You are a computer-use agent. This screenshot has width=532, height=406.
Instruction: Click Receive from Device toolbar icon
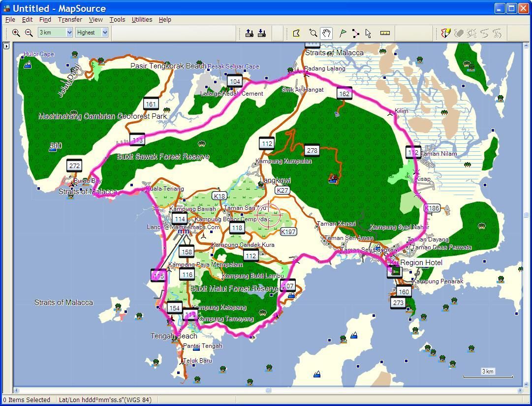click(262, 33)
